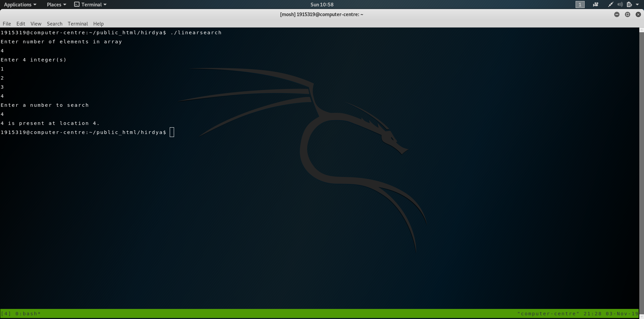Minimize the terminal window

pyautogui.click(x=617, y=14)
